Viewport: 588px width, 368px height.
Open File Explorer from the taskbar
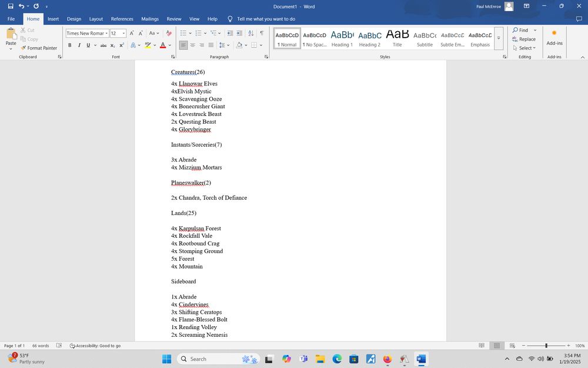click(x=320, y=359)
